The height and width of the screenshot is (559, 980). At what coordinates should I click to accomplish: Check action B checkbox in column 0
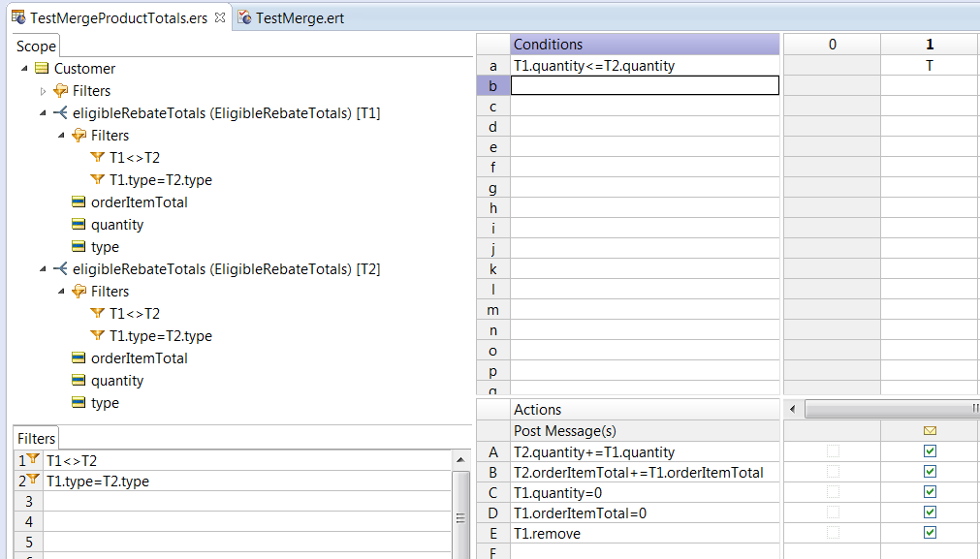tap(833, 472)
